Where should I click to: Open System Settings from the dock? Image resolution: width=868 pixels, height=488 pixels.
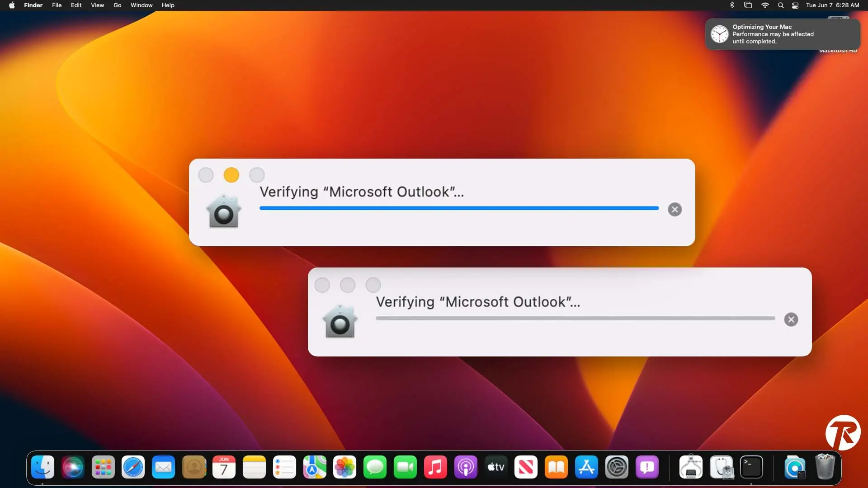click(617, 467)
